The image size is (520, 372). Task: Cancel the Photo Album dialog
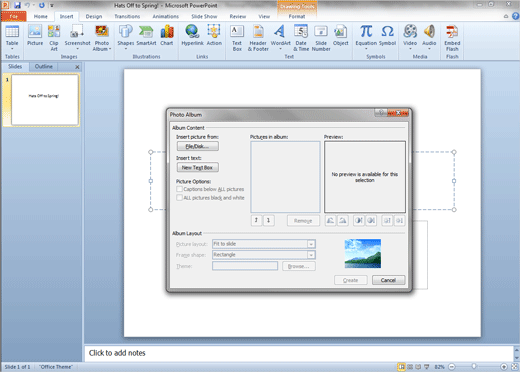pyautogui.click(x=388, y=280)
